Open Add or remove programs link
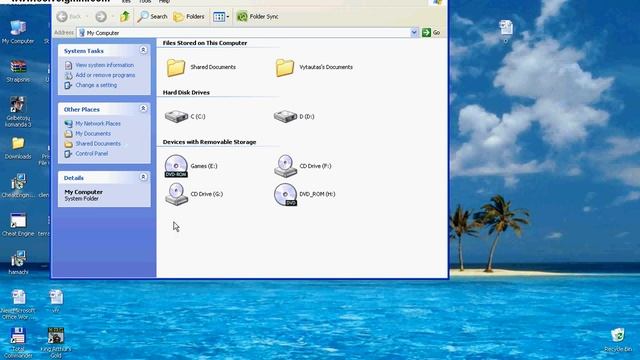The height and width of the screenshot is (360, 640). coord(105,75)
